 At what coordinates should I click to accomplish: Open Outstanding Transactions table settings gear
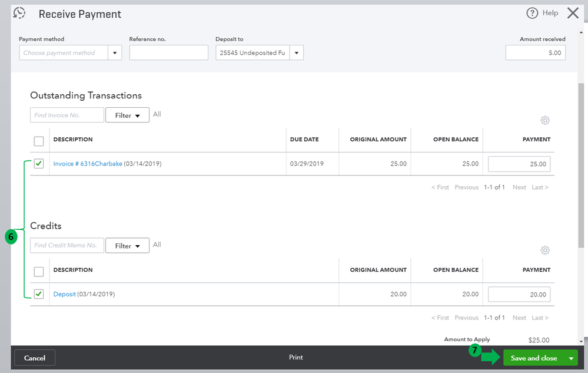pyautogui.click(x=545, y=120)
